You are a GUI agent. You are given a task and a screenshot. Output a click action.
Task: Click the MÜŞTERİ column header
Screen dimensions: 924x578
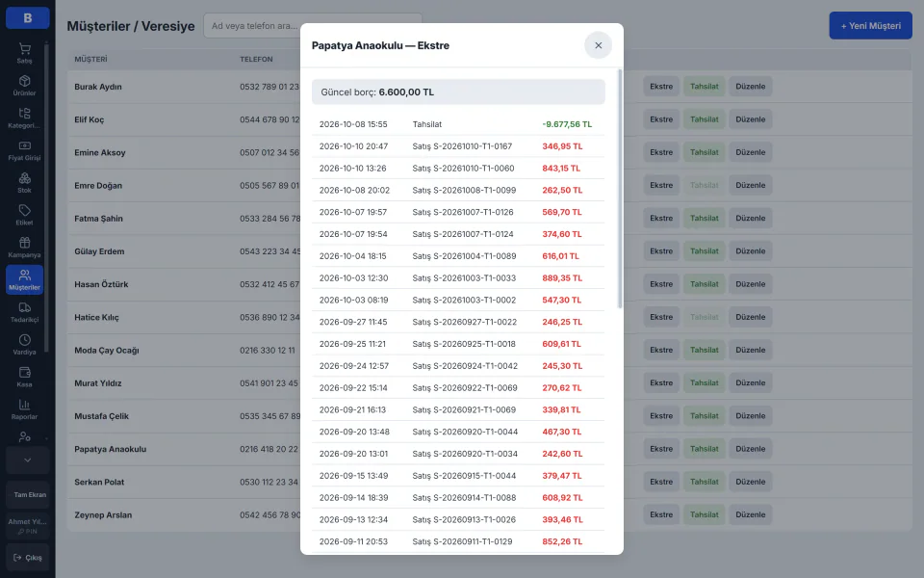pos(90,59)
